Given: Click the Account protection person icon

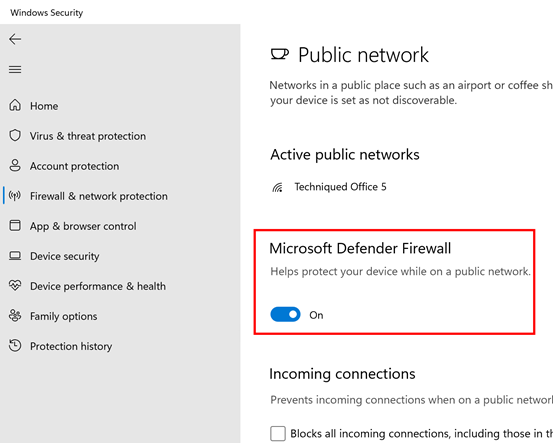Looking at the screenshot, I should tap(15, 165).
